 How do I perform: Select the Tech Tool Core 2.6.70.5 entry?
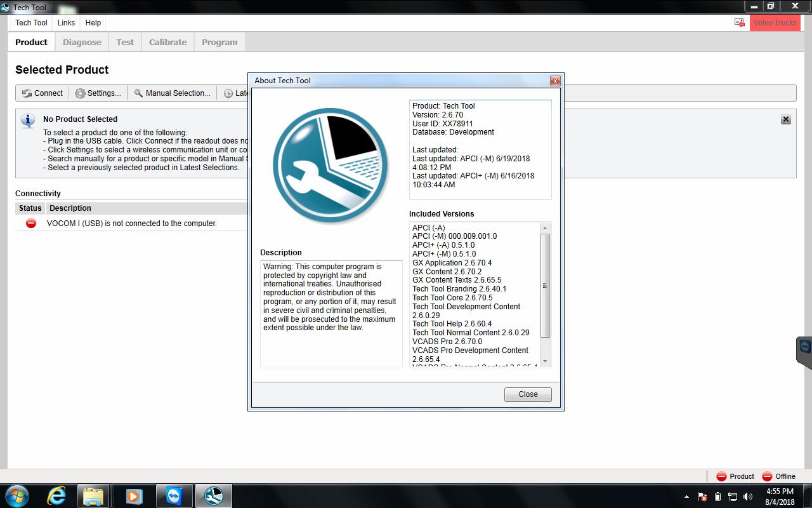tap(452, 298)
